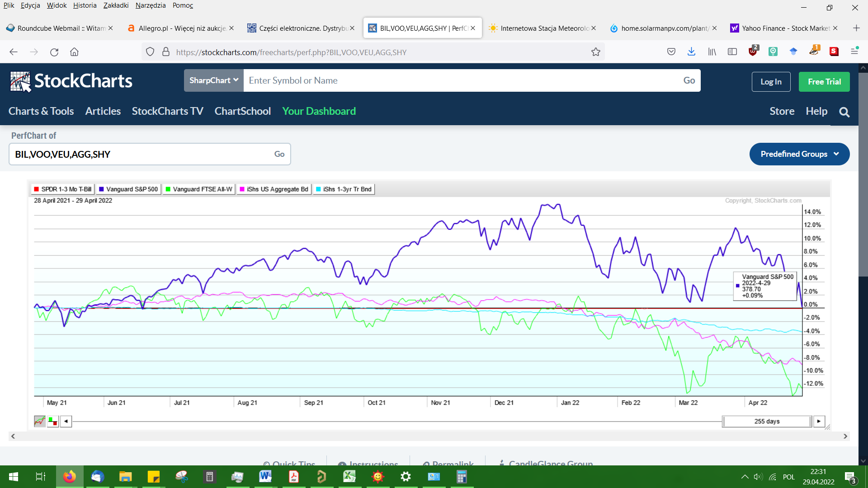Open Firefox downloads arrow icon
This screenshot has width=868, height=488.
(691, 52)
